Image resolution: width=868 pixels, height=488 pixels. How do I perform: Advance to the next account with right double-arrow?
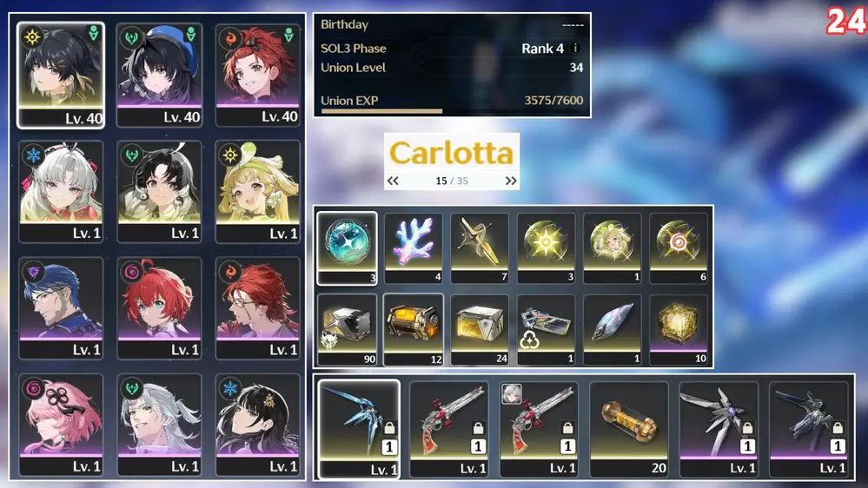[x=510, y=181]
